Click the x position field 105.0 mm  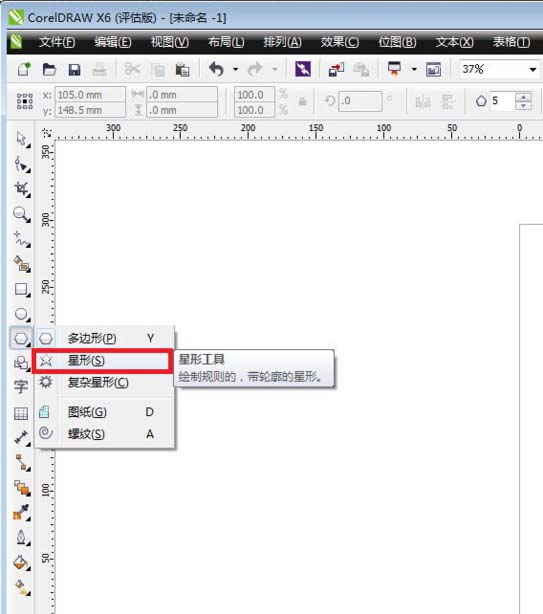point(90,94)
